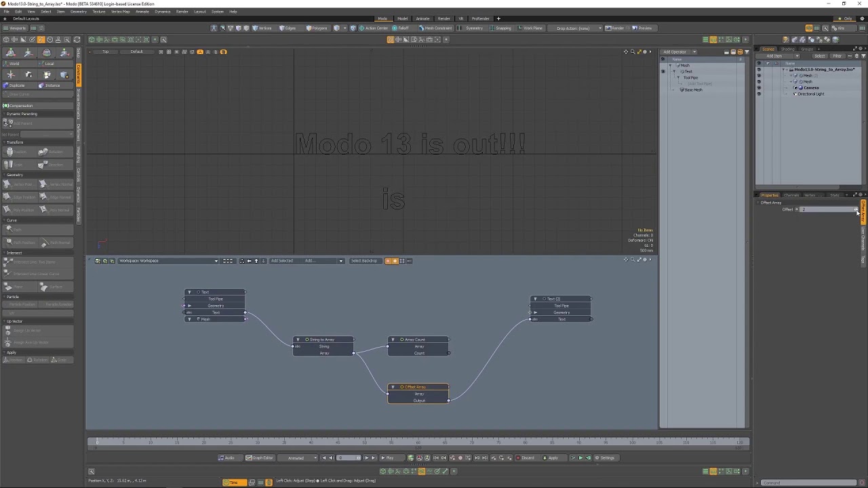Select the Array Count node header

418,340
